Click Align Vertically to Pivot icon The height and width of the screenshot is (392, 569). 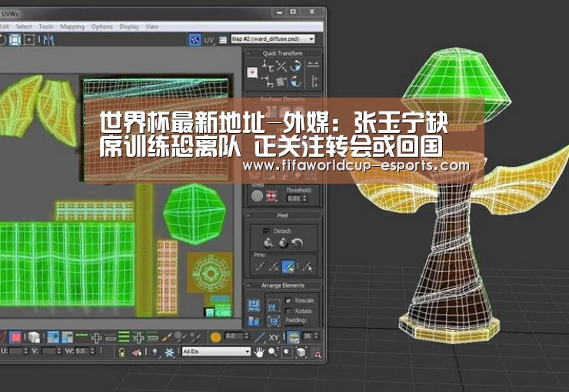(267, 81)
